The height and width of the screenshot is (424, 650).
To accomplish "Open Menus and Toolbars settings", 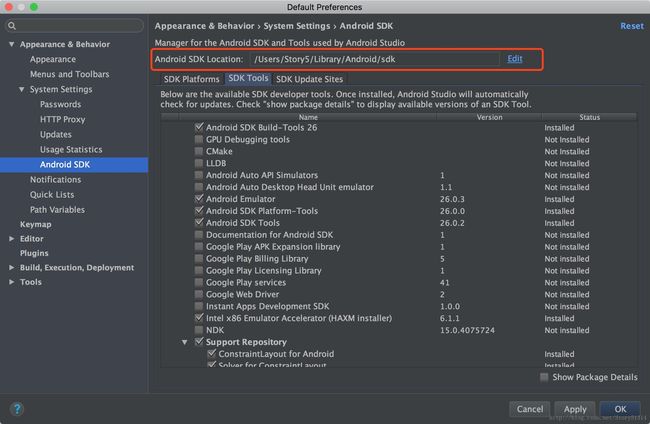I will click(x=70, y=74).
